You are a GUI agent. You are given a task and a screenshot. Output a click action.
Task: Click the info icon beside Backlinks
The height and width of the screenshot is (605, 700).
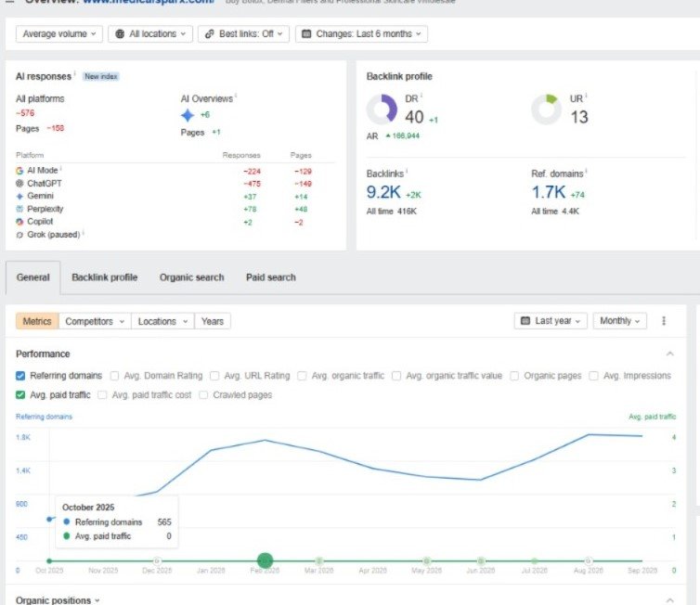pyautogui.click(x=407, y=171)
